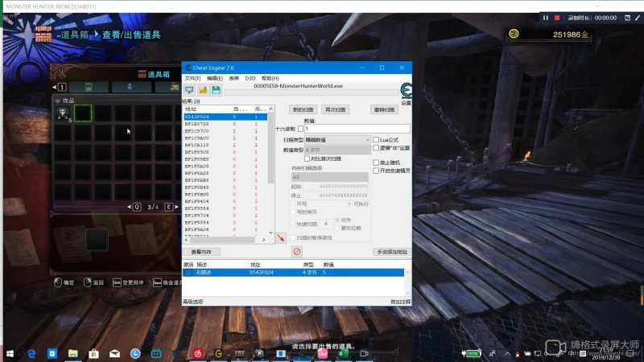The width and height of the screenshot is (644, 362).
Task: Toggle the fast scan checkbox
Action: tap(293, 224)
